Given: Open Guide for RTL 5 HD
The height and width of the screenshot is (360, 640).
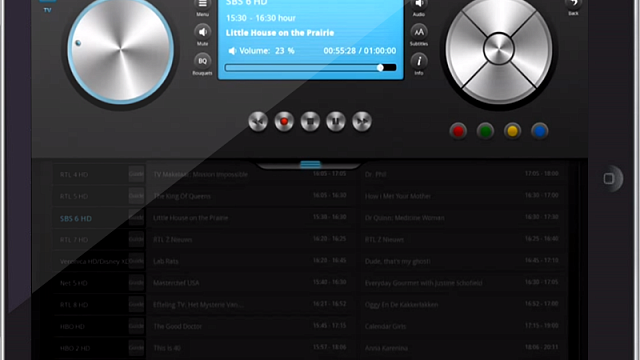Looking at the screenshot, I should pos(136,196).
